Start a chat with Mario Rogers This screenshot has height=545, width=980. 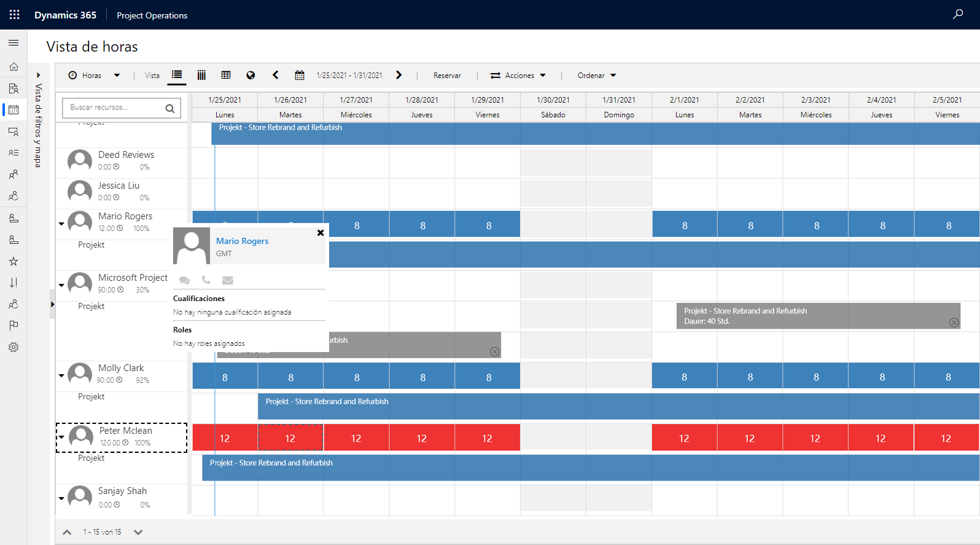(x=184, y=280)
